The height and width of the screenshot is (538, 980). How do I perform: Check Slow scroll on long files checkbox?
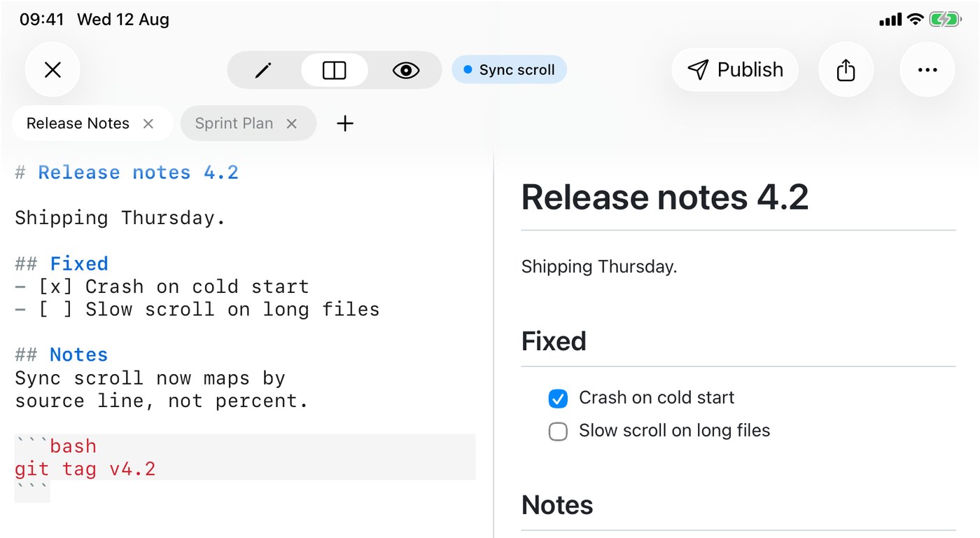pyautogui.click(x=558, y=432)
